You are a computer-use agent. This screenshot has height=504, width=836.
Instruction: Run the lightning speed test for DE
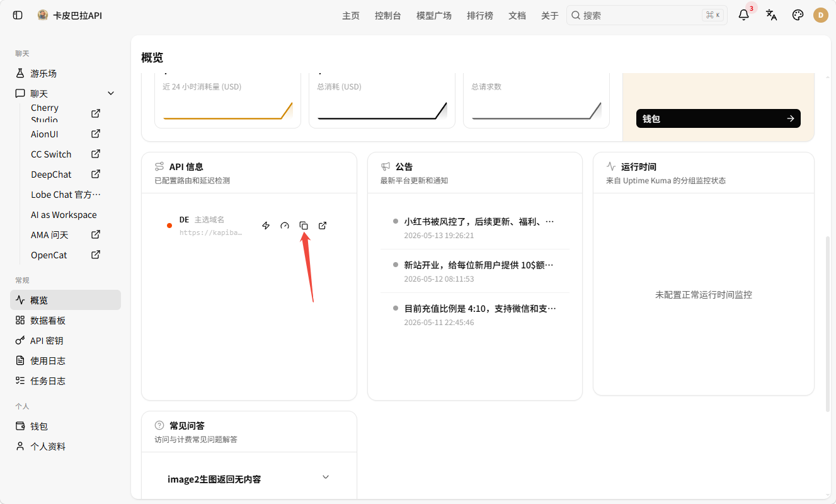[266, 226]
